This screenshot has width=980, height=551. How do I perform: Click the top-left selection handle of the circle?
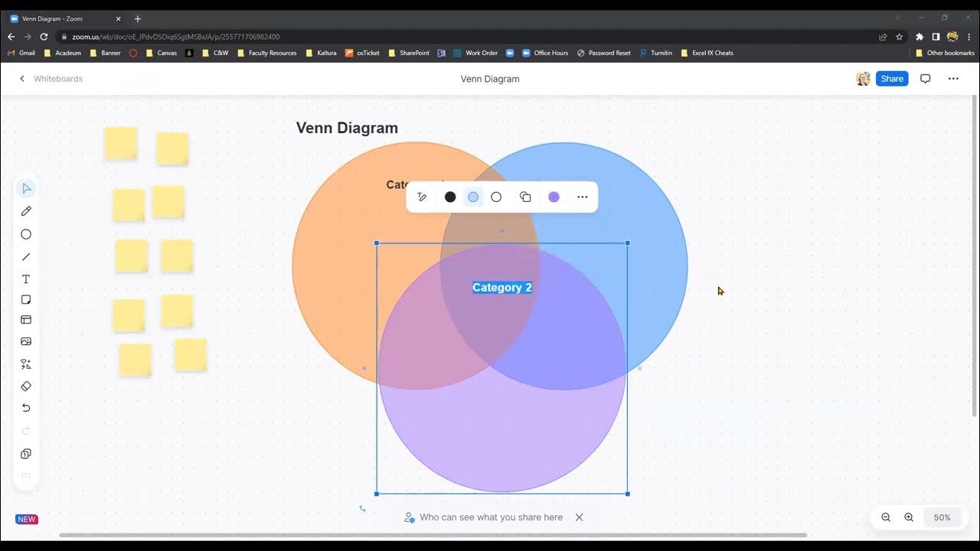click(377, 243)
